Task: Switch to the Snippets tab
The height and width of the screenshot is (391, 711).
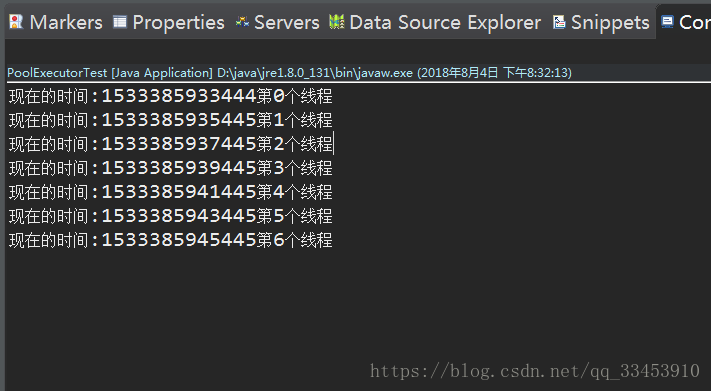Action: click(x=601, y=22)
